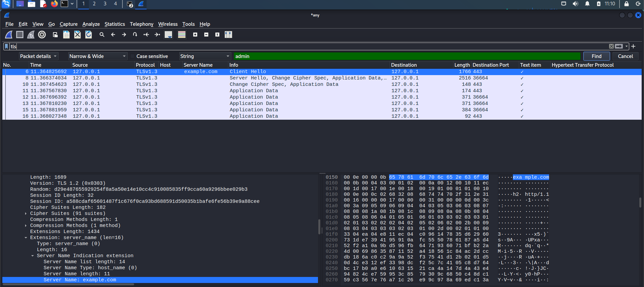The width and height of the screenshot is (644, 287).
Task: Jump to the first packet
Action: 146,35
